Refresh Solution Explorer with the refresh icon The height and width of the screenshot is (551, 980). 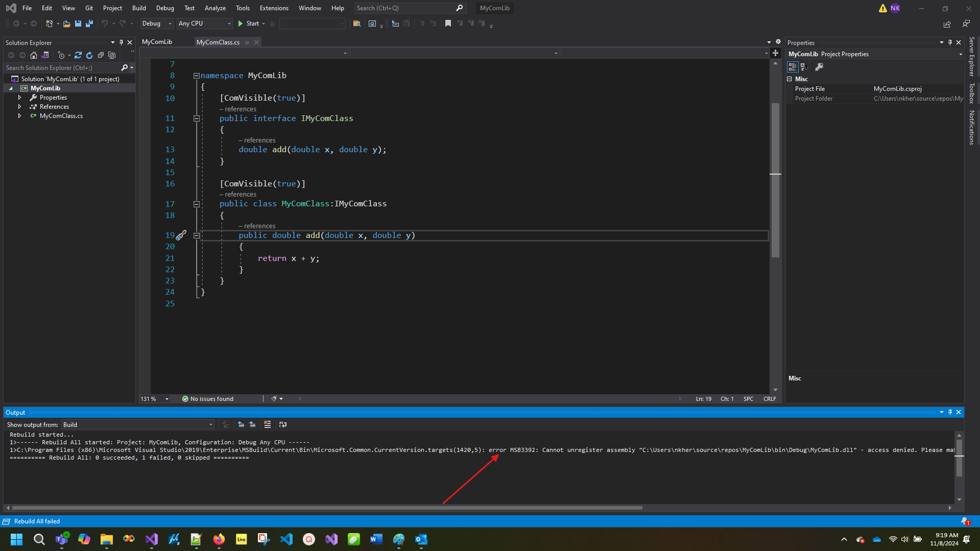[89, 55]
